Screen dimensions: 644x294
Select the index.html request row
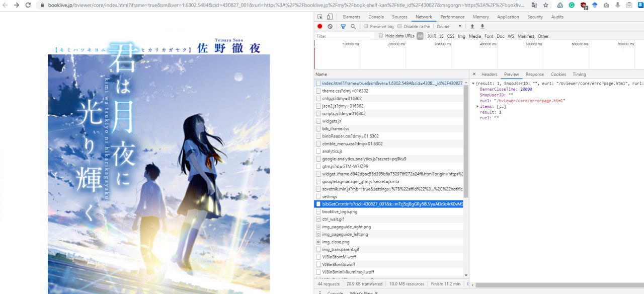pyautogui.click(x=389, y=83)
